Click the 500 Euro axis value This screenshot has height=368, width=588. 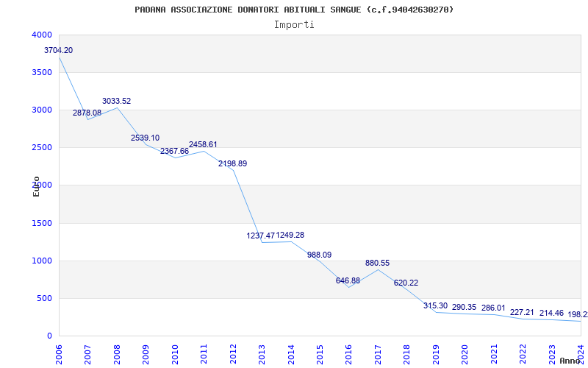[45, 299]
